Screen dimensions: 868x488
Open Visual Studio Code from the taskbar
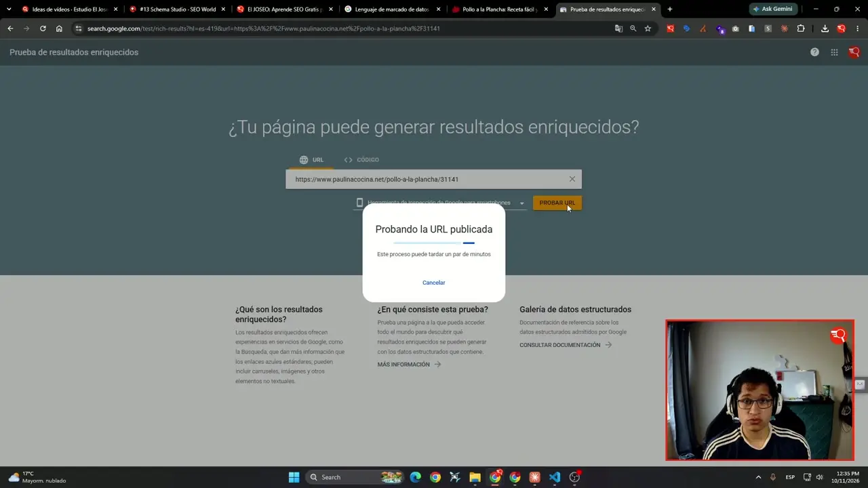click(555, 477)
